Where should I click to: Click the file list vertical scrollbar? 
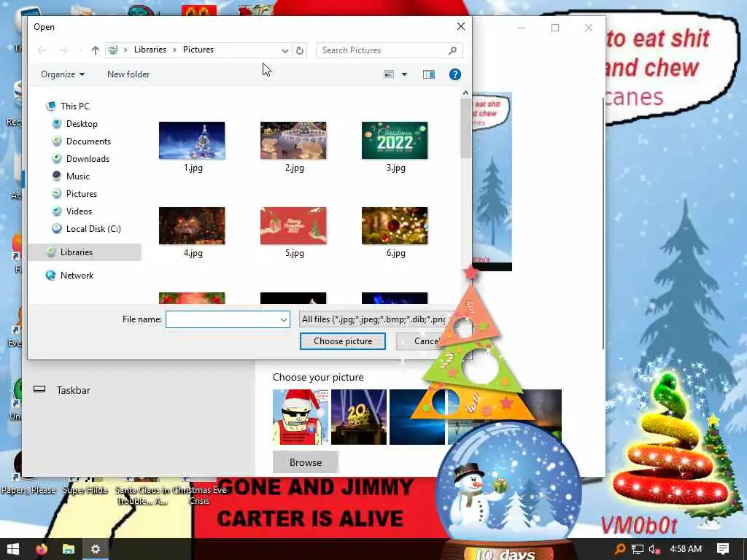(x=465, y=128)
